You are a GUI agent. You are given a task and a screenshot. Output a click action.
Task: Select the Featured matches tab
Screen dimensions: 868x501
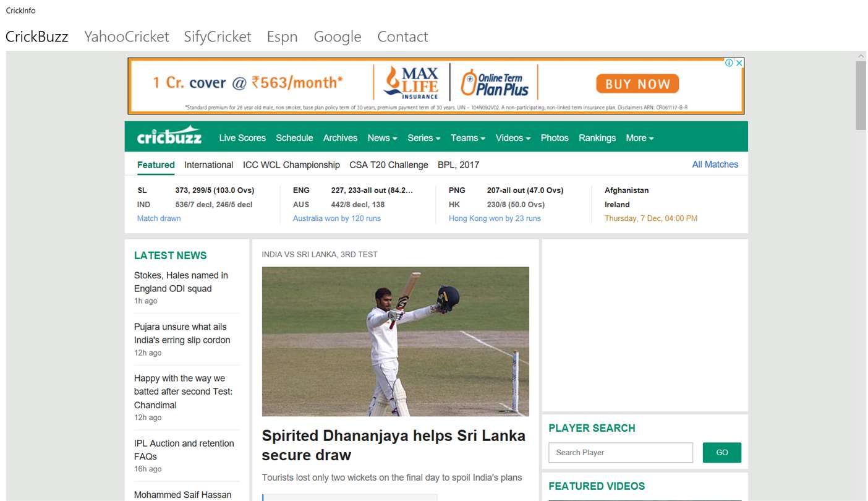(x=156, y=165)
